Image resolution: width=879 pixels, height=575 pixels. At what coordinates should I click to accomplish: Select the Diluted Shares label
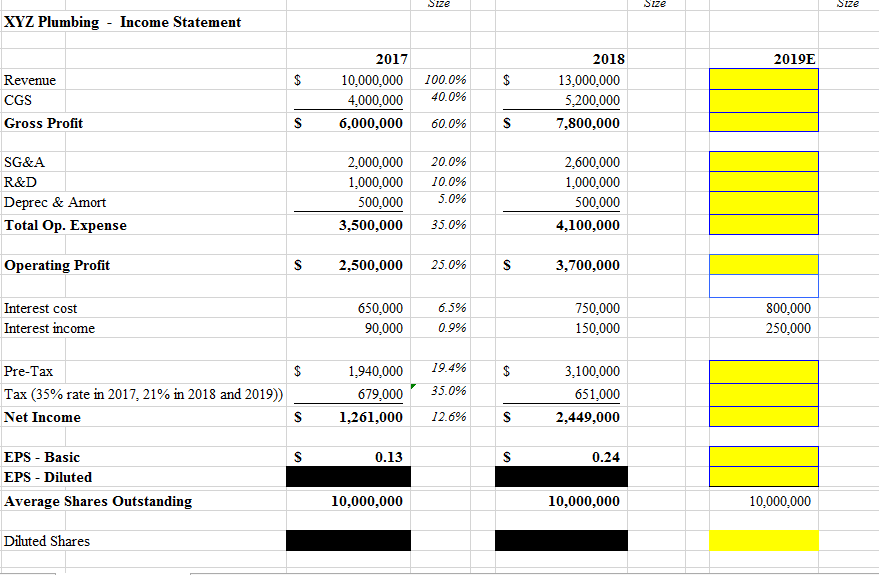[47, 541]
